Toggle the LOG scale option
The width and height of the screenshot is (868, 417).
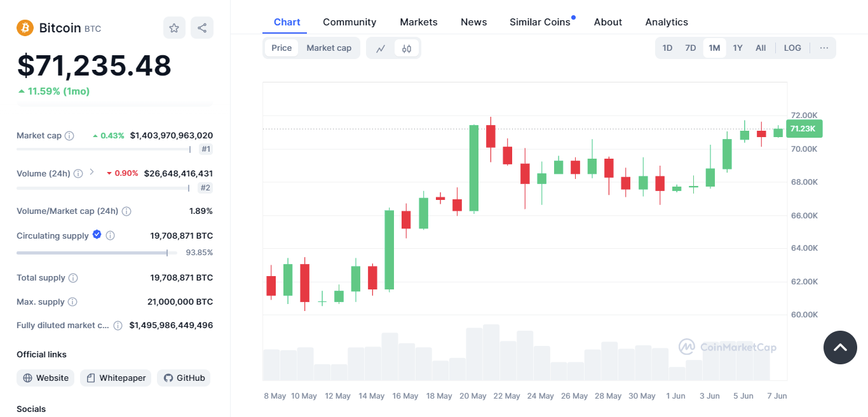(792, 48)
